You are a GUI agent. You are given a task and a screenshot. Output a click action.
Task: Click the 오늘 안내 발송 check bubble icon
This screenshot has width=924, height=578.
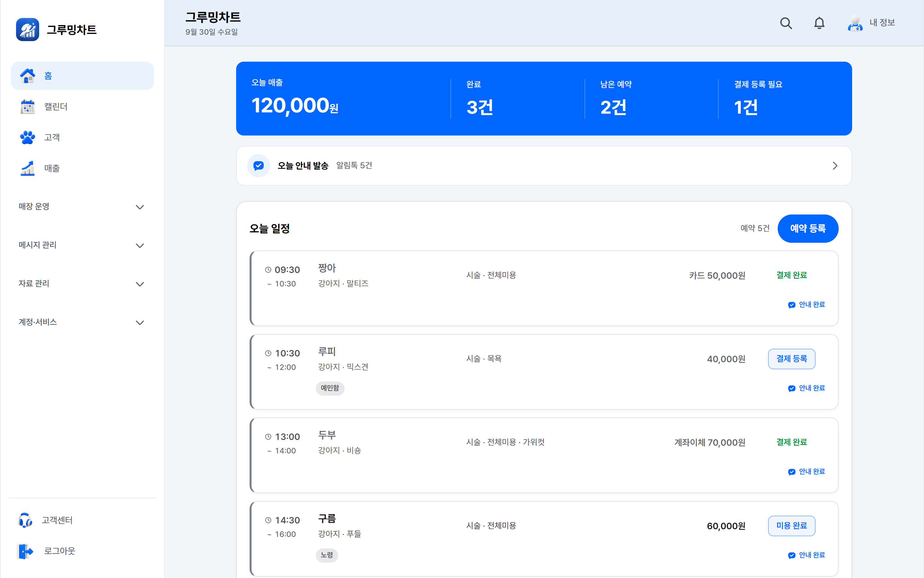coord(259,165)
